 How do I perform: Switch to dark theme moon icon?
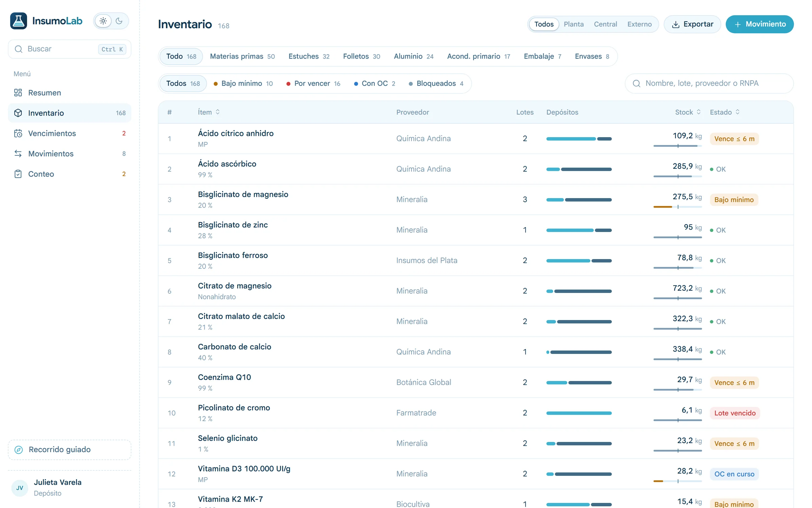119,21
